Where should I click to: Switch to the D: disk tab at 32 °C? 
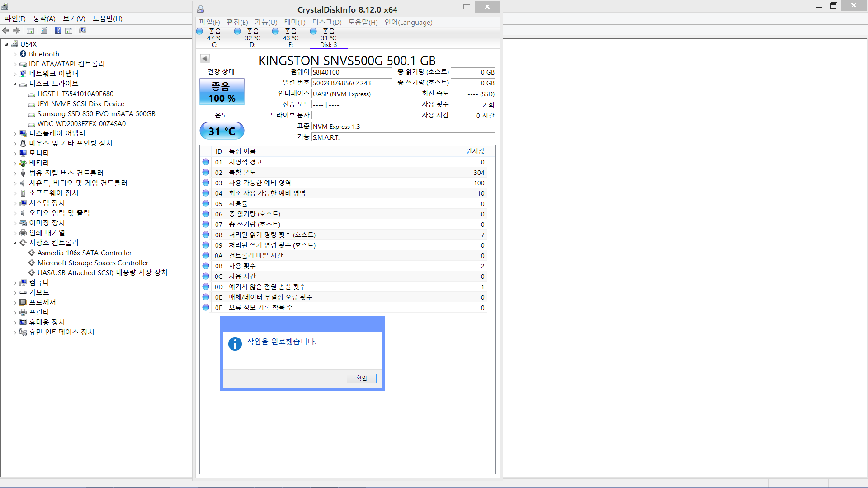coord(252,38)
